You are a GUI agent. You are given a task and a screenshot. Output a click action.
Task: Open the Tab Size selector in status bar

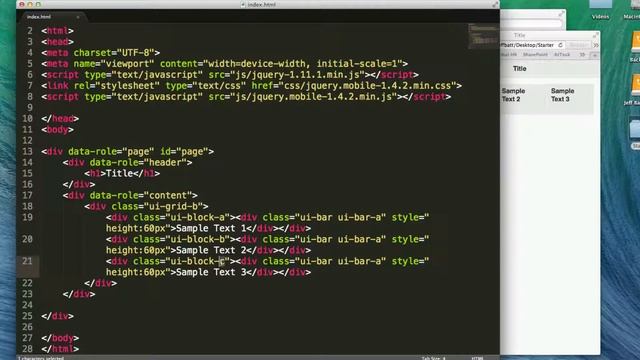[x=433, y=358]
